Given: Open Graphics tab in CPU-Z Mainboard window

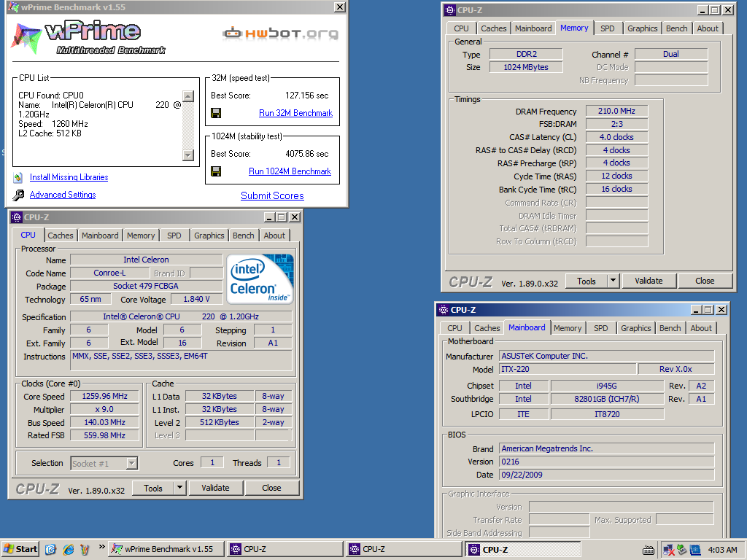Looking at the screenshot, I should click(x=635, y=327).
